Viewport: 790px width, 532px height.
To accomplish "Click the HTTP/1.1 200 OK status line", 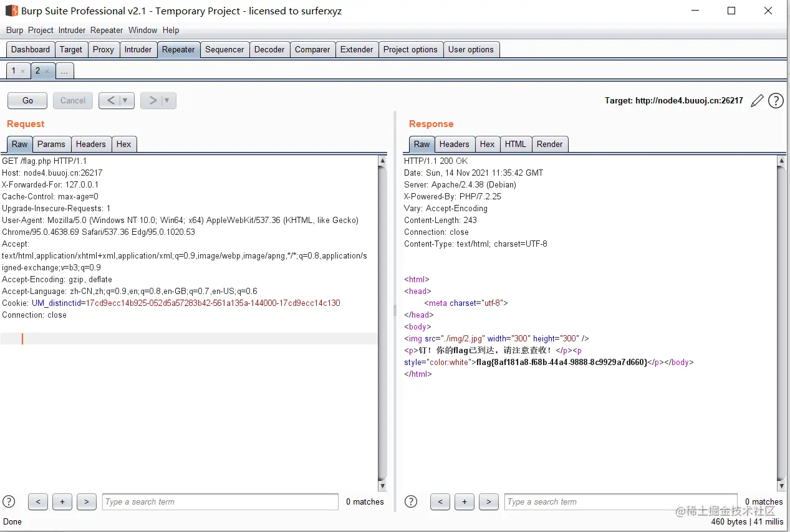I will (x=436, y=161).
